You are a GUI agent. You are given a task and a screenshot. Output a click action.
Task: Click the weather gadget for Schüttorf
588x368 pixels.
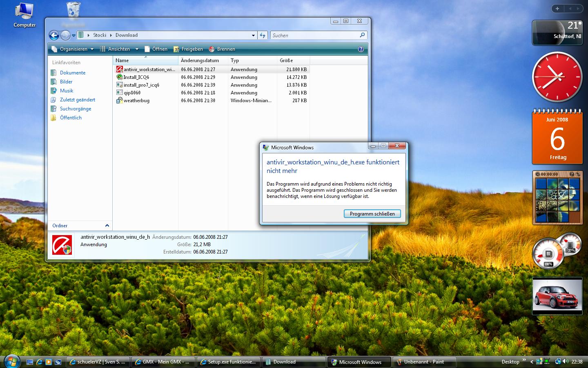point(557,32)
